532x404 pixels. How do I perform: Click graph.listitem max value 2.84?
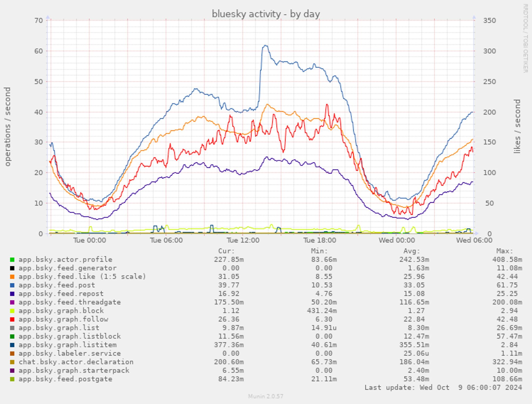(x=509, y=345)
